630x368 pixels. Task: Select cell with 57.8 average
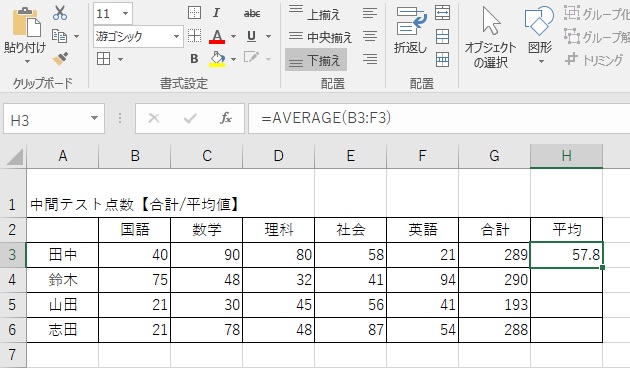click(x=567, y=255)
